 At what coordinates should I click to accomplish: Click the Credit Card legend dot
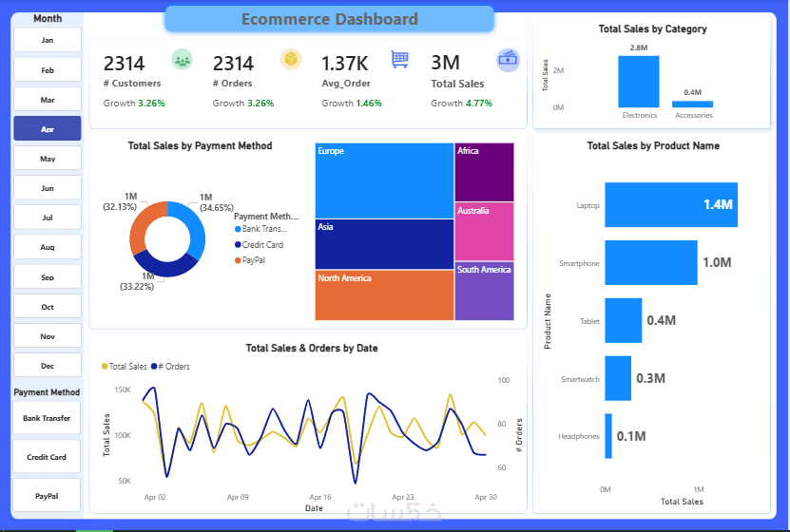pos(238,244)
